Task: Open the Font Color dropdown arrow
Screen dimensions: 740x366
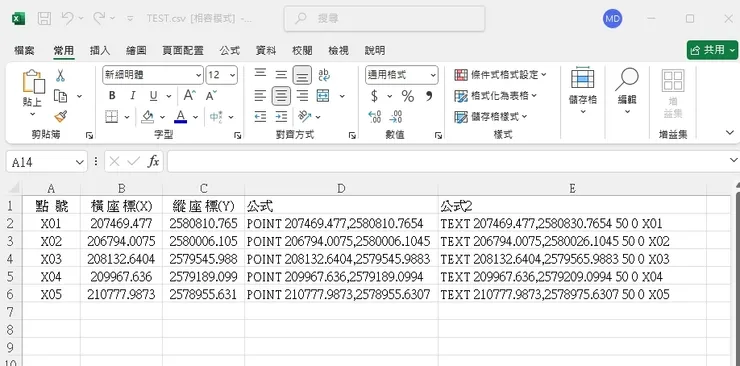Action: (x=195, y=117)
